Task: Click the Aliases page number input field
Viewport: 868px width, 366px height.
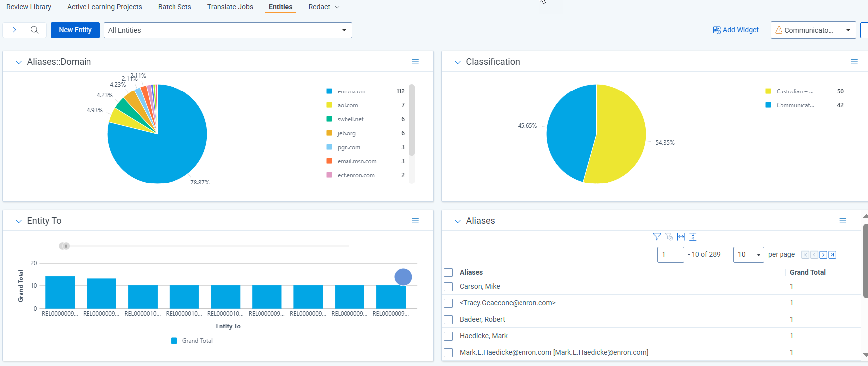Action: click(x=670, y=255)
